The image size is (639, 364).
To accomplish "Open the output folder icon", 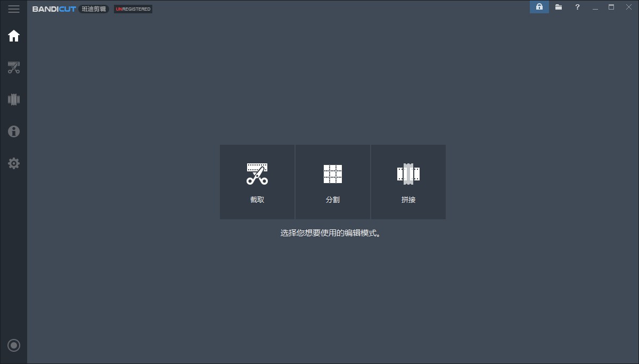I will coord(559,7).
